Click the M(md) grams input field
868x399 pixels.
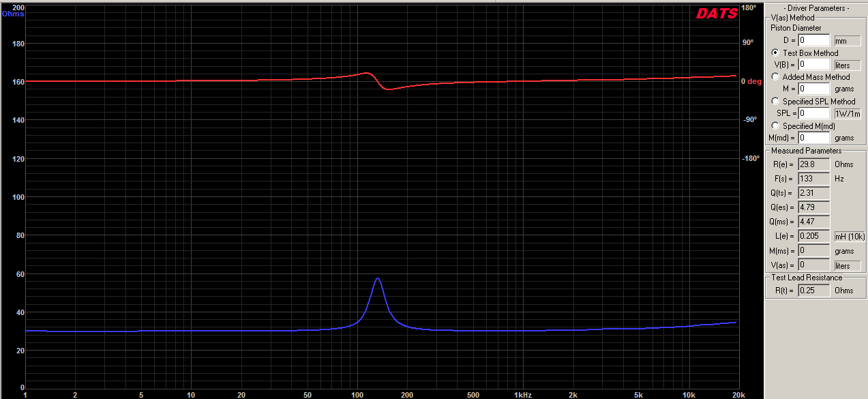[x=814, y=138]
